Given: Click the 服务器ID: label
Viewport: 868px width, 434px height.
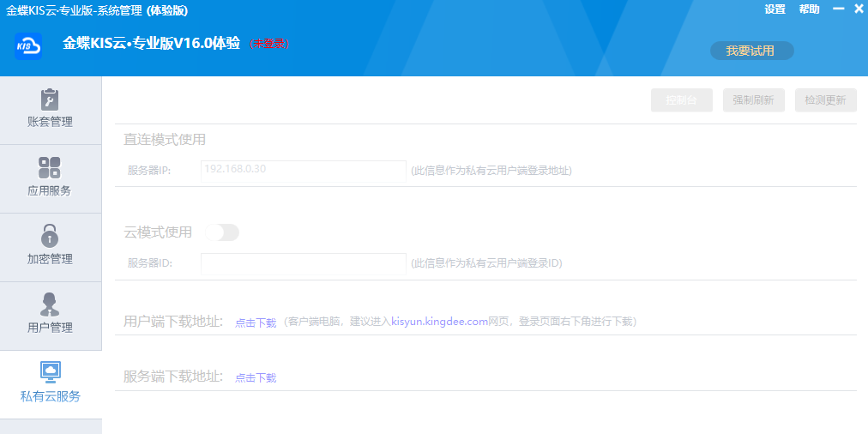Looking at the screenshot, I should pos(150,263).
